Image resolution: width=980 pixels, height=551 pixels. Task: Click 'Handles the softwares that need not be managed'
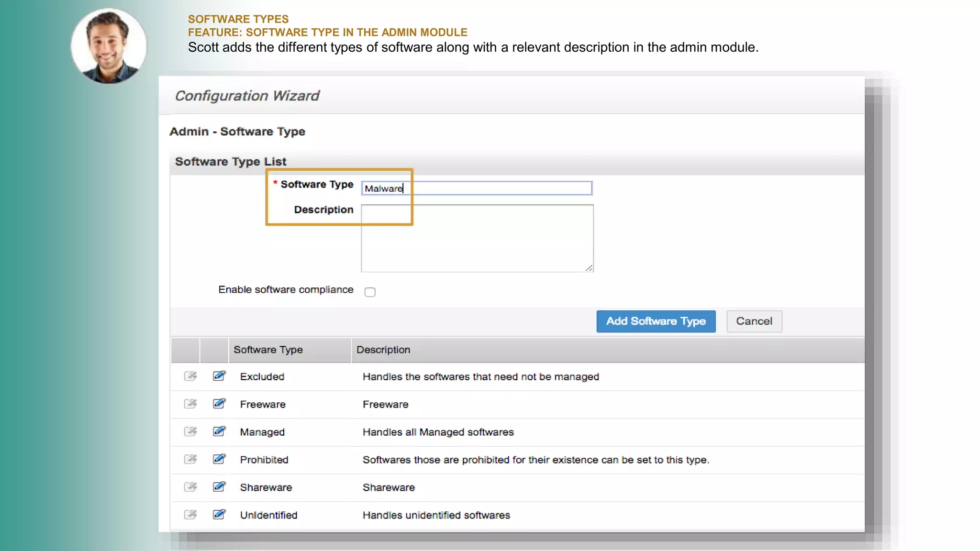(481, 377)
